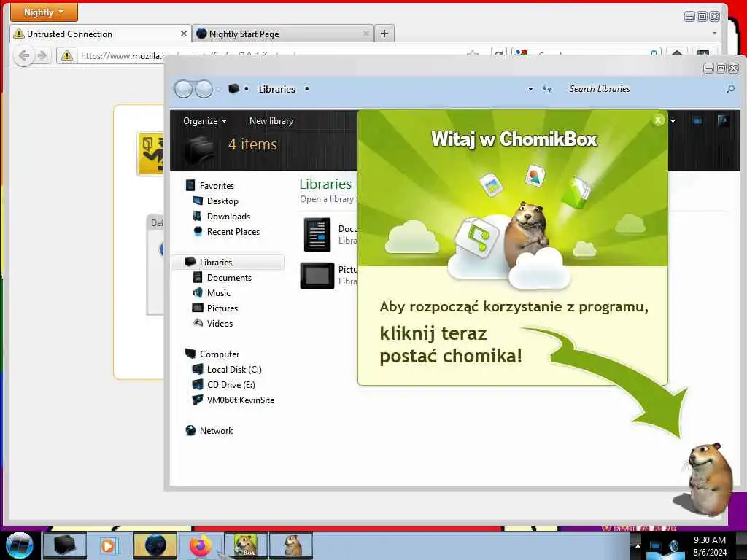Open the Nightly application menu button
747x560 pixels.
(x=44, y=12)
